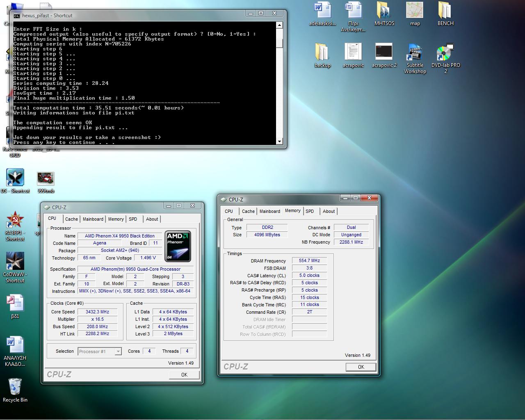
Task: Click the DRAM Frequency 554.7 MHz value
Action: (309, 261)
